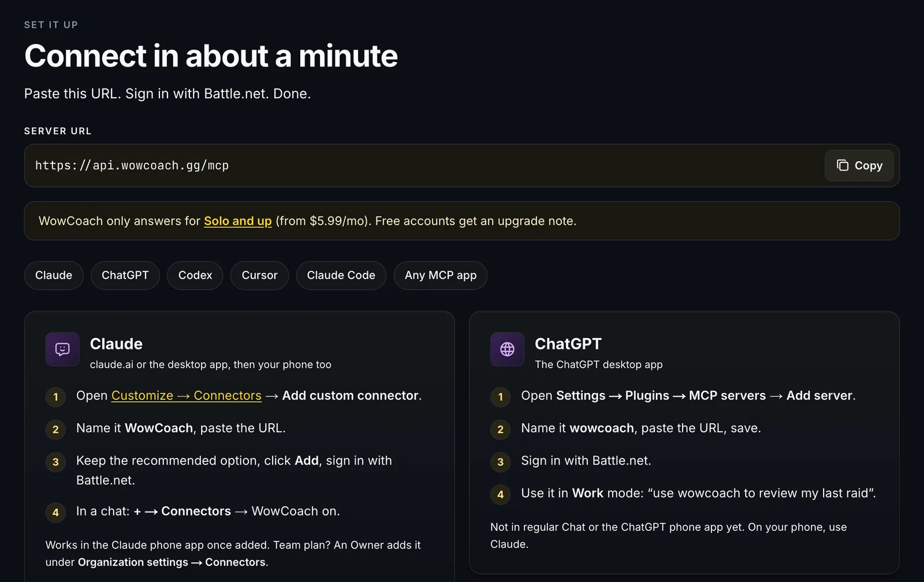Viewport: 924px width, 582px height.
Task: Click 'The ChatGPT desktop app' subtitle
Action: [599, 365]
